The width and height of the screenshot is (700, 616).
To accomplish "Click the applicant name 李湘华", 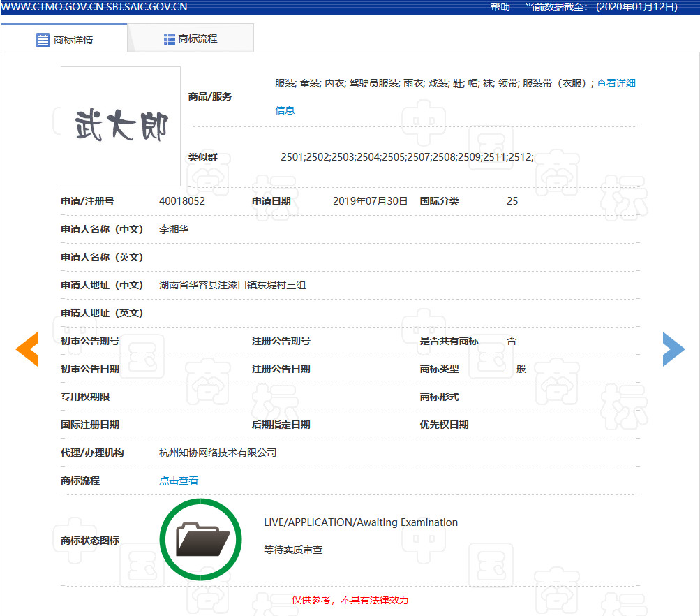I will point(173,229).
